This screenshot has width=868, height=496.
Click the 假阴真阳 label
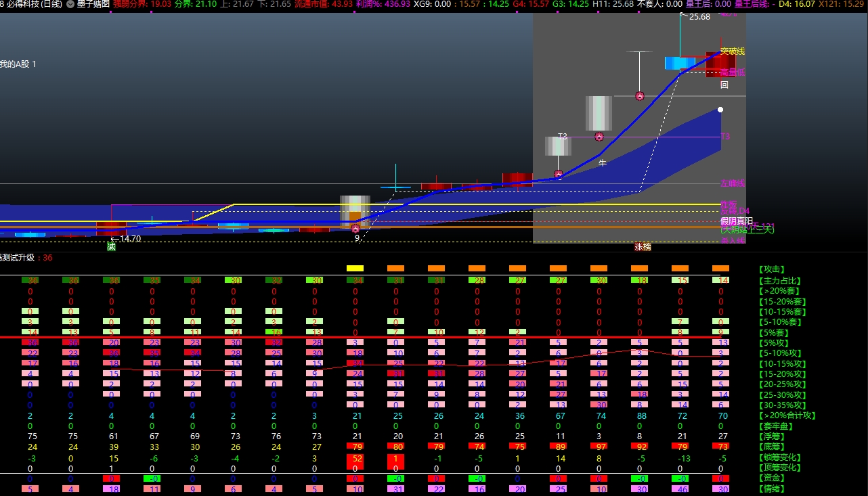tap(737, 221)
